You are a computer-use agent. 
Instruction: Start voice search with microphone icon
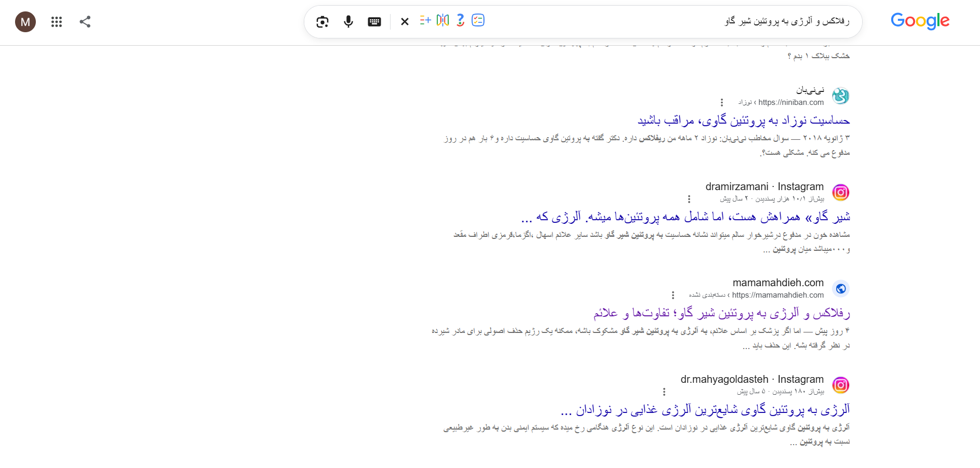[348, 22]
